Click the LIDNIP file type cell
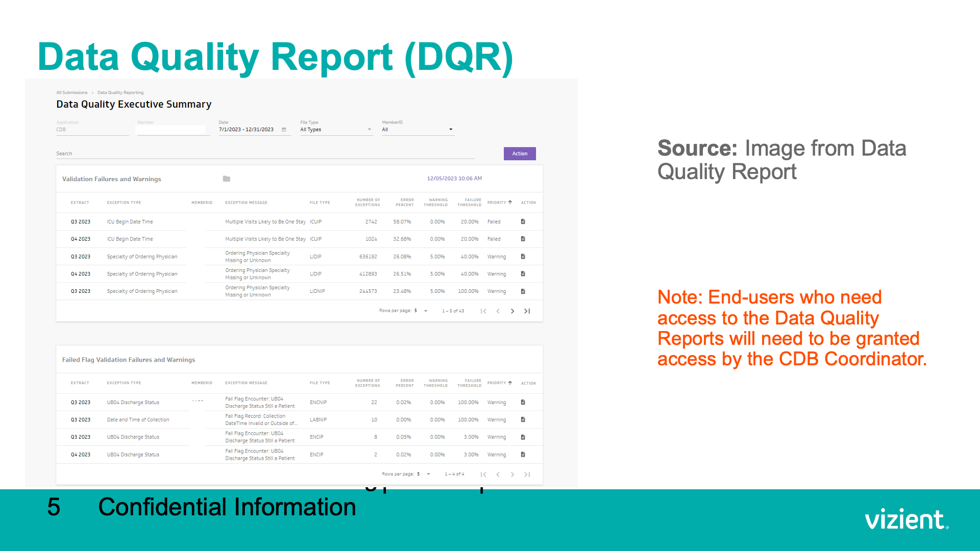This screenshot has height=551, width=980. [x=317, y=291]
